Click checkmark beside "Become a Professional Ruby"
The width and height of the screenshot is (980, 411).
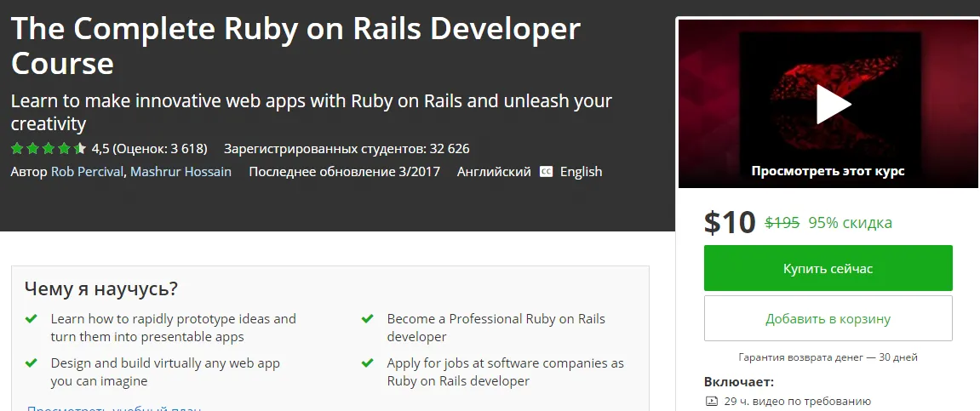point(368,319)
